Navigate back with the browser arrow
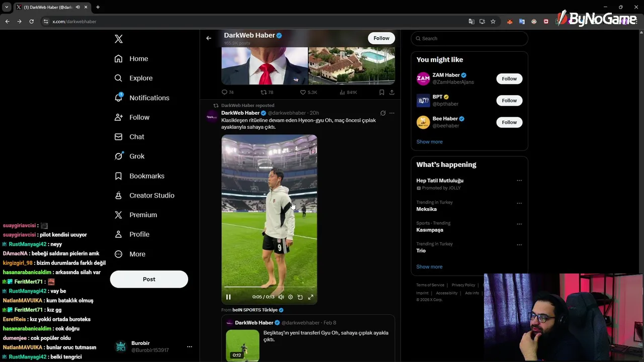Image resolution: width=644 pixels, height=362 pixels. tap(7, 22)
